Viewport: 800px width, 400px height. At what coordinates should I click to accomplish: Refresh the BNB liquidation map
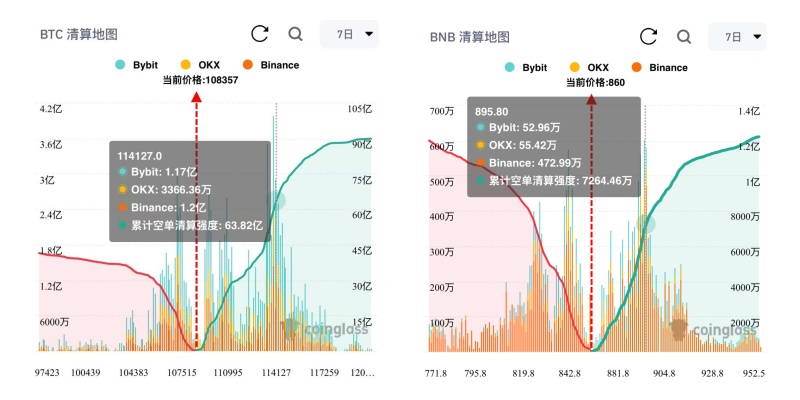click(648, 37)
